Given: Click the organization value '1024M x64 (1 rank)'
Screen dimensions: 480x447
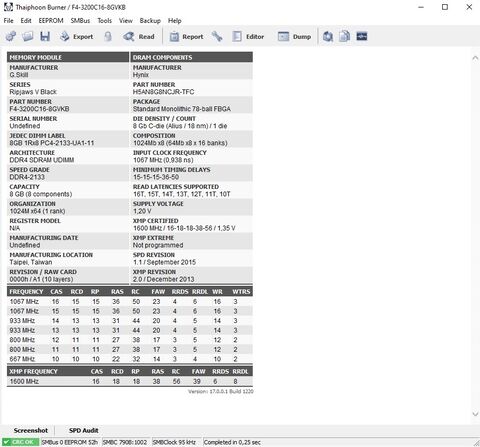Looking at the screenshot, I should click(x=37, y=211).
